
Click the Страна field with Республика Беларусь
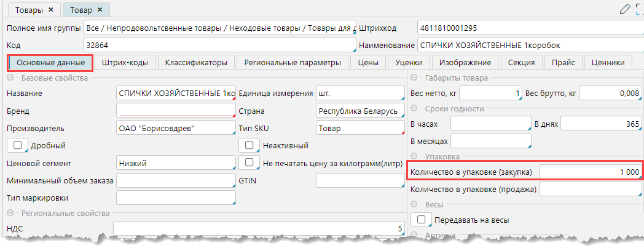tap(359, 111)
